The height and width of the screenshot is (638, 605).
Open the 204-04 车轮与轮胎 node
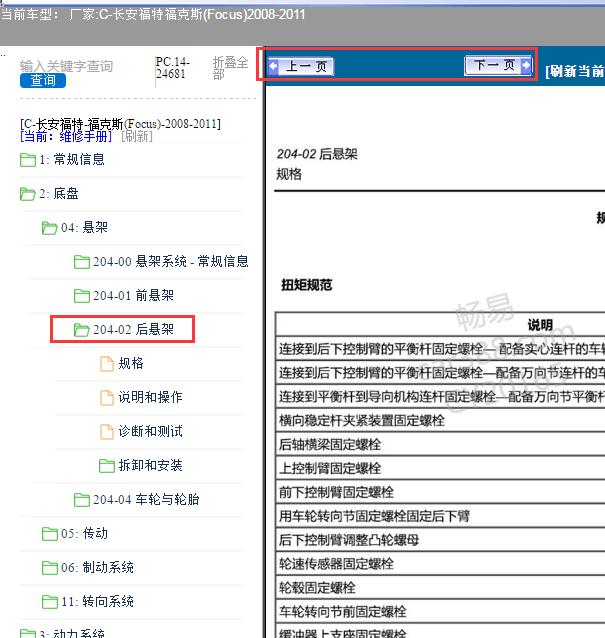(146, 499)
